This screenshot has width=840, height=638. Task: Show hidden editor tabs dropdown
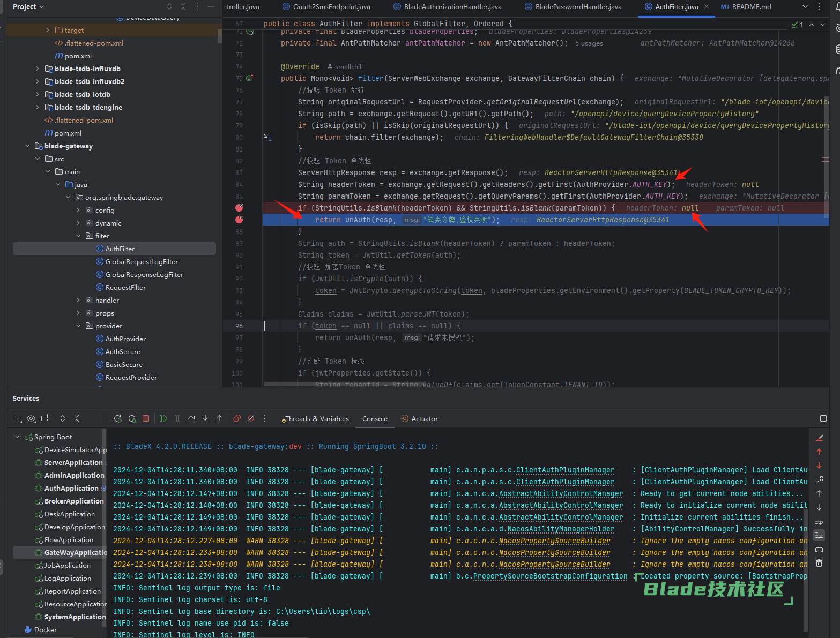[x=805, y=6]
